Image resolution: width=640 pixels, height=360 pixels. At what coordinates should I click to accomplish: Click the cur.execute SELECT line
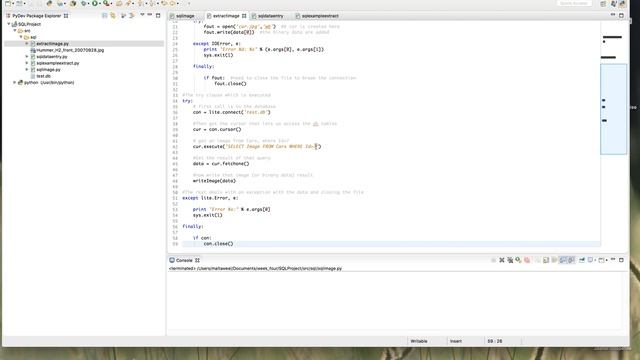coord(257,147)
